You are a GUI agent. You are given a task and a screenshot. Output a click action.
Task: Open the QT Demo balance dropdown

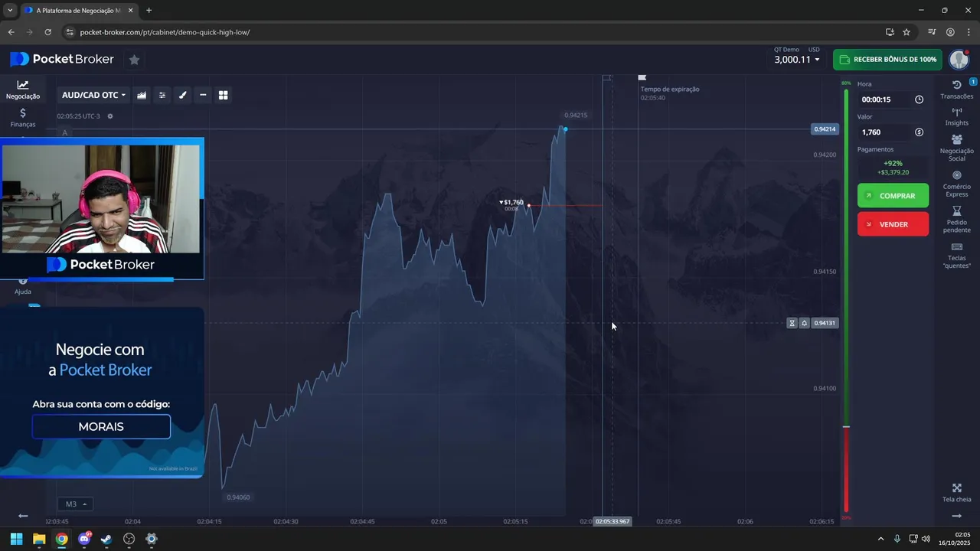(x=797, y=56)
